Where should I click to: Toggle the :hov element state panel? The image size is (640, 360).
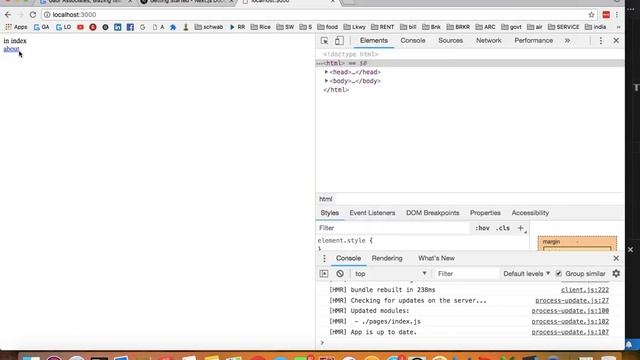482,228
